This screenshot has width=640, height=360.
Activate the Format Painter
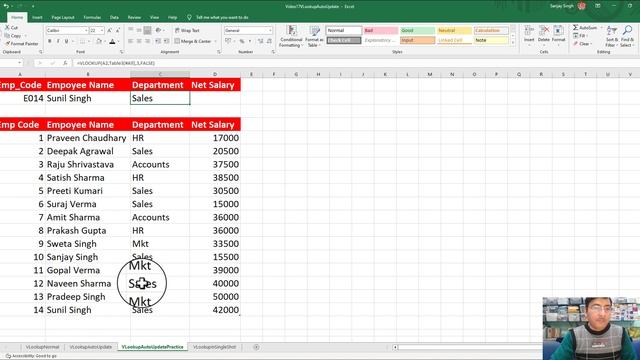click(22, 44)
